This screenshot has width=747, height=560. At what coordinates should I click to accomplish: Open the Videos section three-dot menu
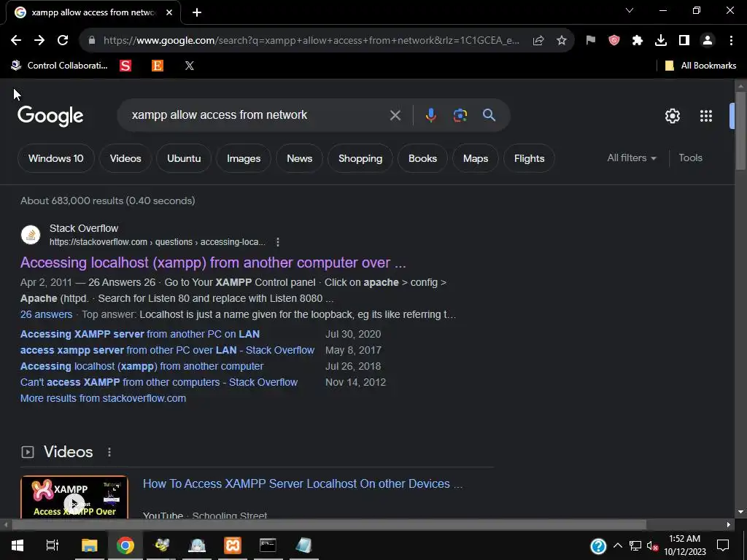click(109, 452)
